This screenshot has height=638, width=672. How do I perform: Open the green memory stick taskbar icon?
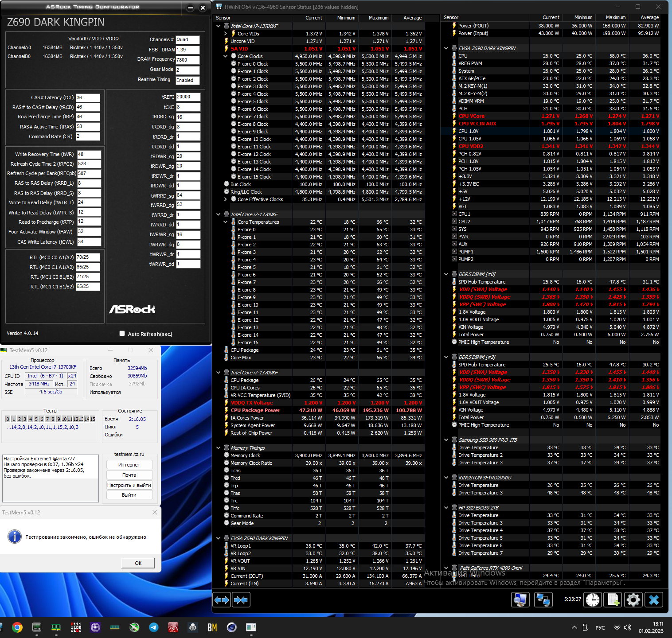point(115,627)
